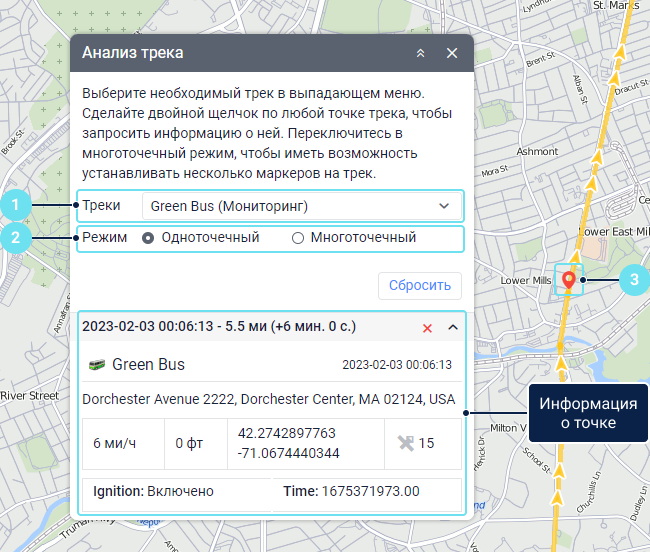The height and width of the screenshot is (552, 650).
Task: Select the Одноточечный mode radio button
Action: tap(148, 238)
